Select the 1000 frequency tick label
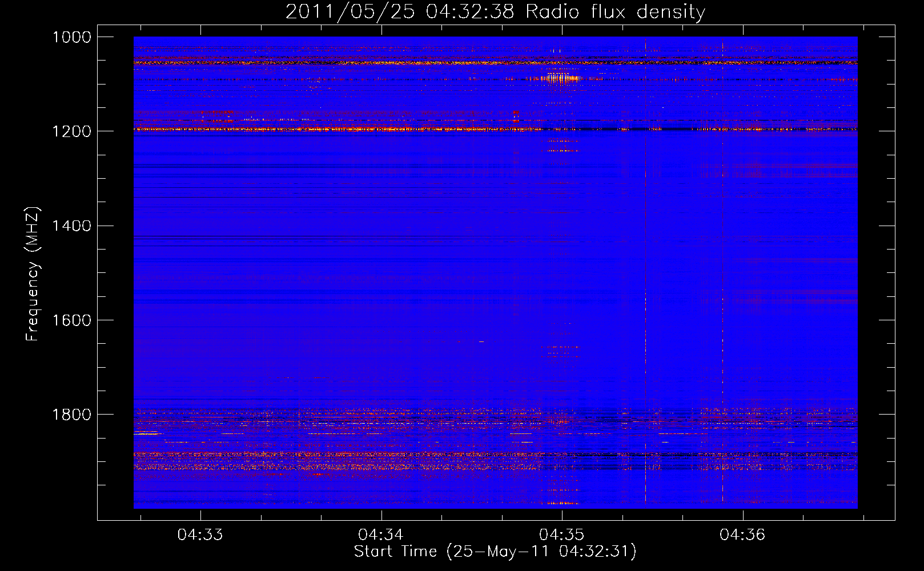924x571 pixels. click(72, 37)
